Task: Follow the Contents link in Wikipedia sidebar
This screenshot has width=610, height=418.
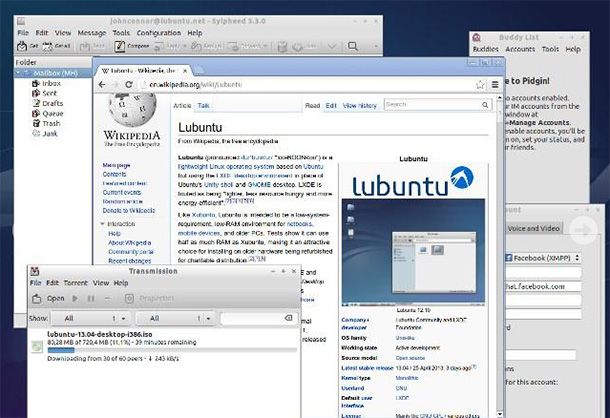Action: pyautogui.click(x=115, y=174)
